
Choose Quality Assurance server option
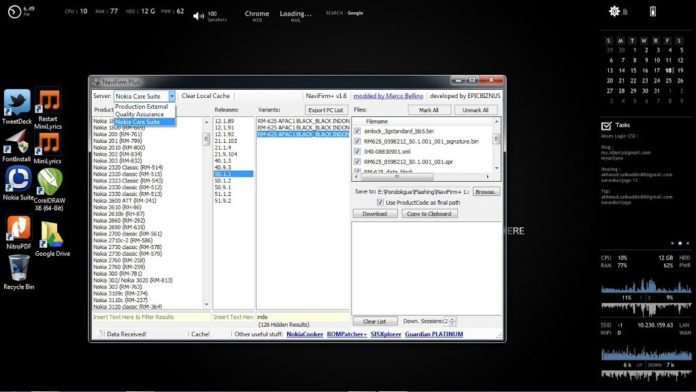[139, 114]
